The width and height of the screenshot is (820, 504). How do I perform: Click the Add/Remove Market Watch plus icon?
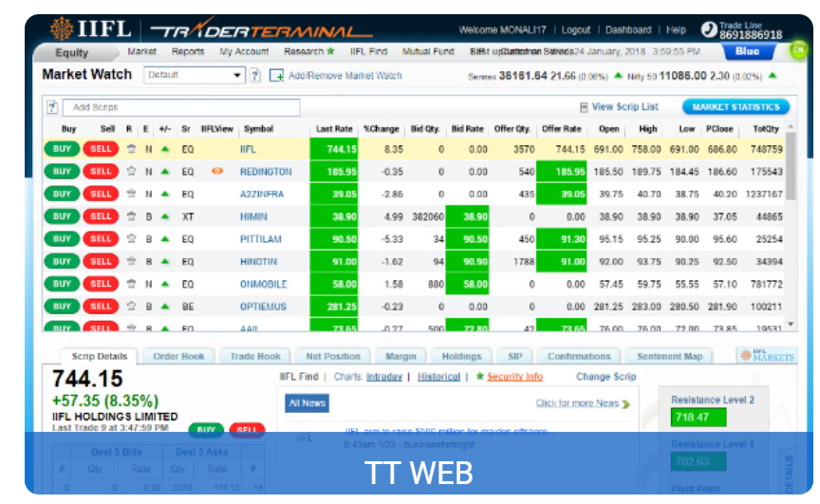pyautogui.click(x=277, y=75)
